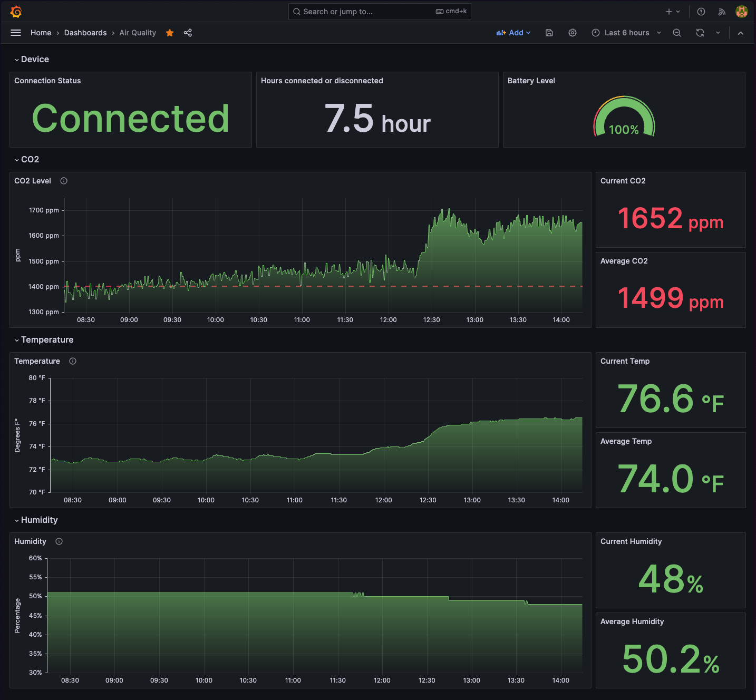
Task: Collapse the Humidity row
Action: pyautogui.click(x=36, y=520)
